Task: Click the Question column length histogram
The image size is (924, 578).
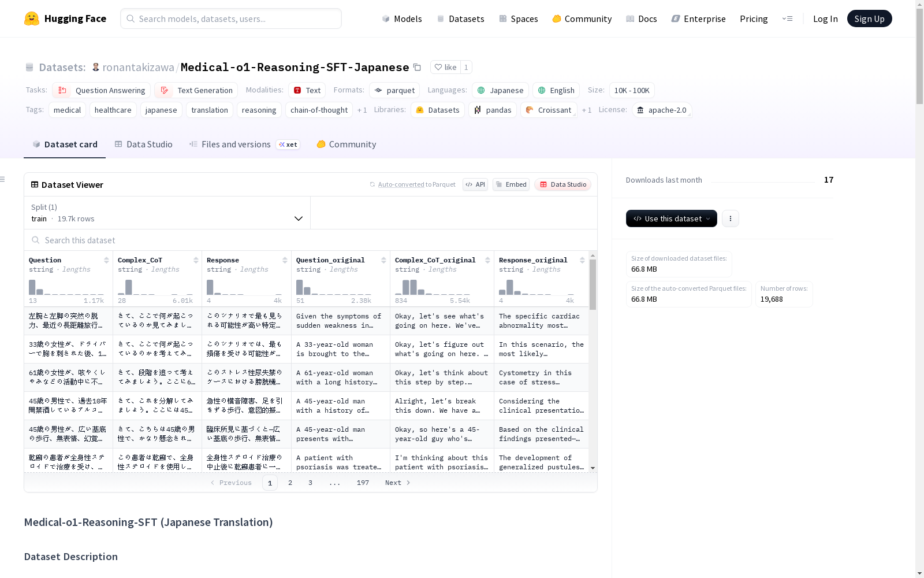Action: click(x=66, y=287)
